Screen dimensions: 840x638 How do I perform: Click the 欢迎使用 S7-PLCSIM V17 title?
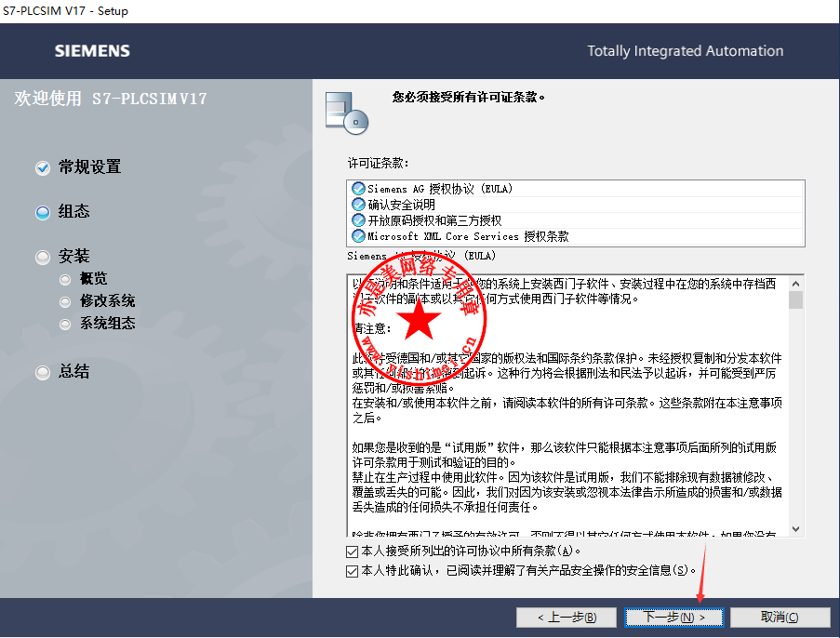click(x=111, y=99)
